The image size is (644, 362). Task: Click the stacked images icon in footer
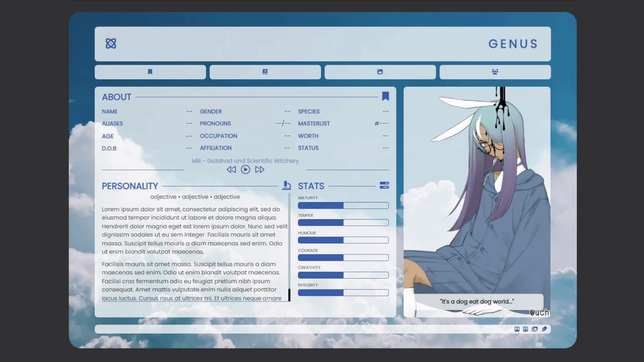click(x=534, y=329)
